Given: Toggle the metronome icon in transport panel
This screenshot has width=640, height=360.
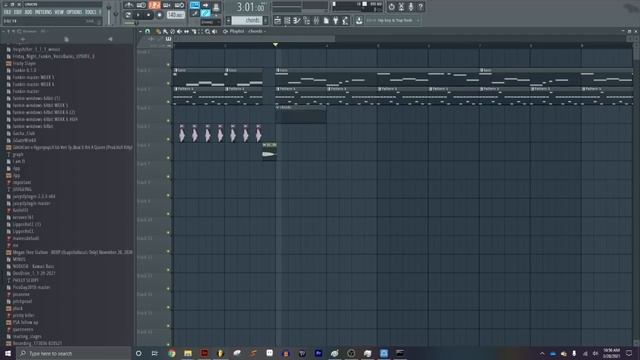Looking at the screenshot, I should 129,5.
